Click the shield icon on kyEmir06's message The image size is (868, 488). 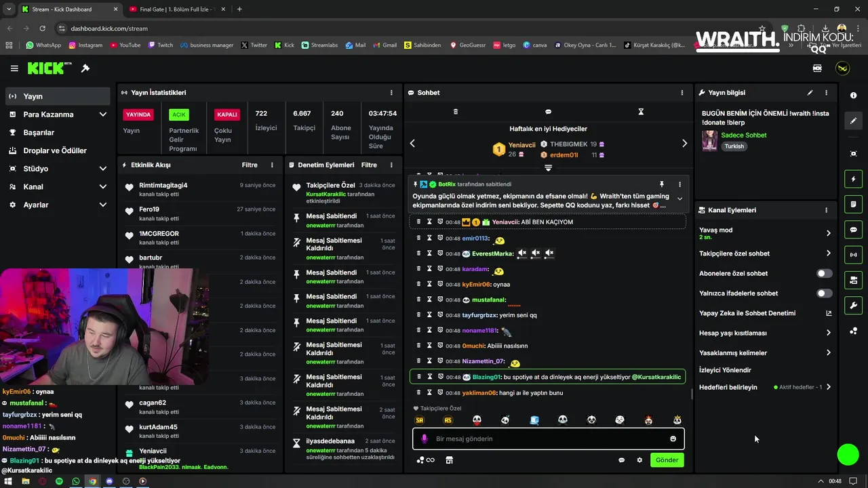tap(440, 284)
